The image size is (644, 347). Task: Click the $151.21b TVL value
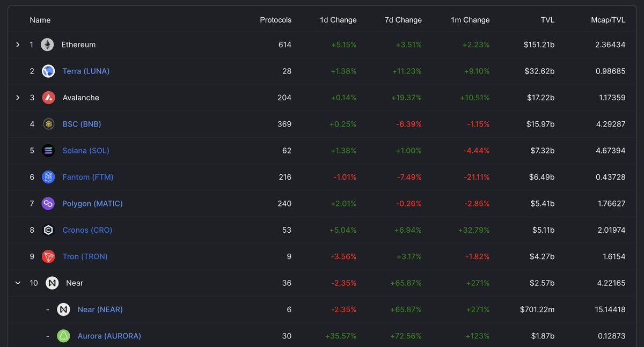coord(539,45)
